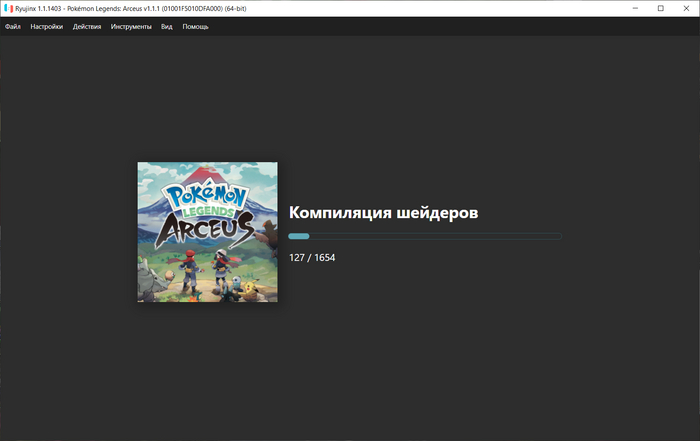Click the Ryujinx logo icon in title bar
This screenshot has height=441, width=700.
pos(8,8)
